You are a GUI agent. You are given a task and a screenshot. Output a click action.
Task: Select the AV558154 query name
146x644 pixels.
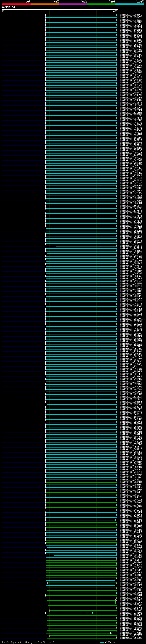pos(8,7)
